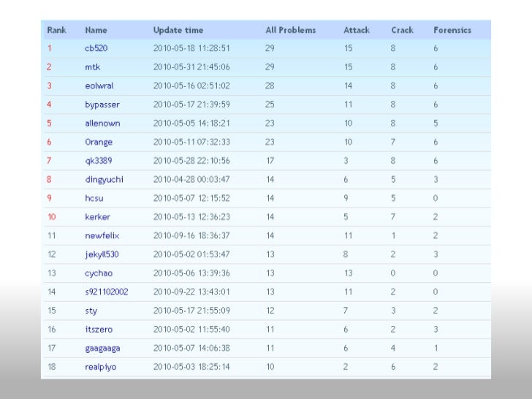Select update time 2010-05-17 21:55:09
The image size is (532, 399).
(191, 311)
